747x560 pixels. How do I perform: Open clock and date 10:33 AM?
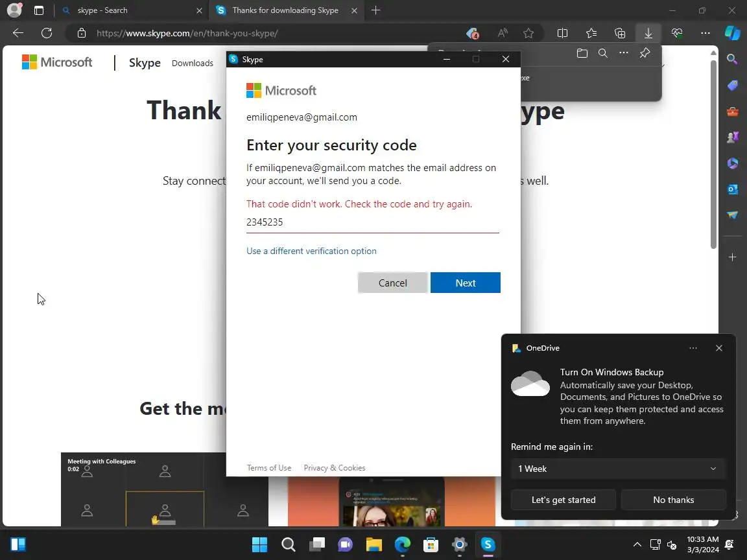[x=703, y=544]
